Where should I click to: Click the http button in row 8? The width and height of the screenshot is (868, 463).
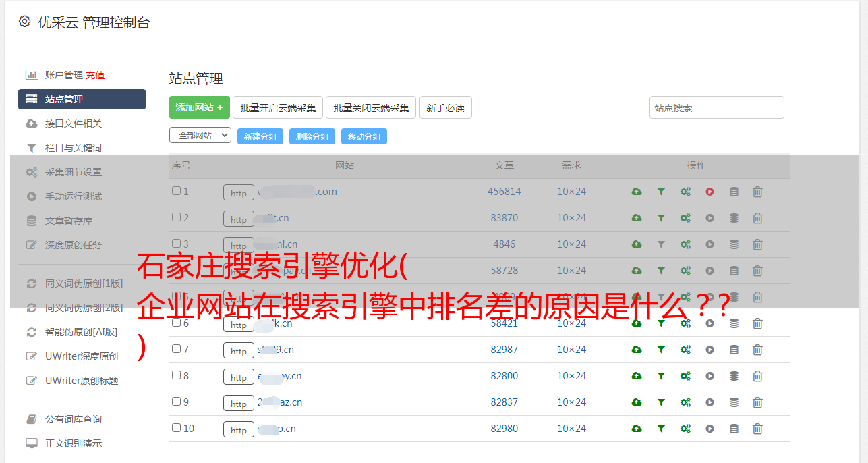(x=239, y=377)
